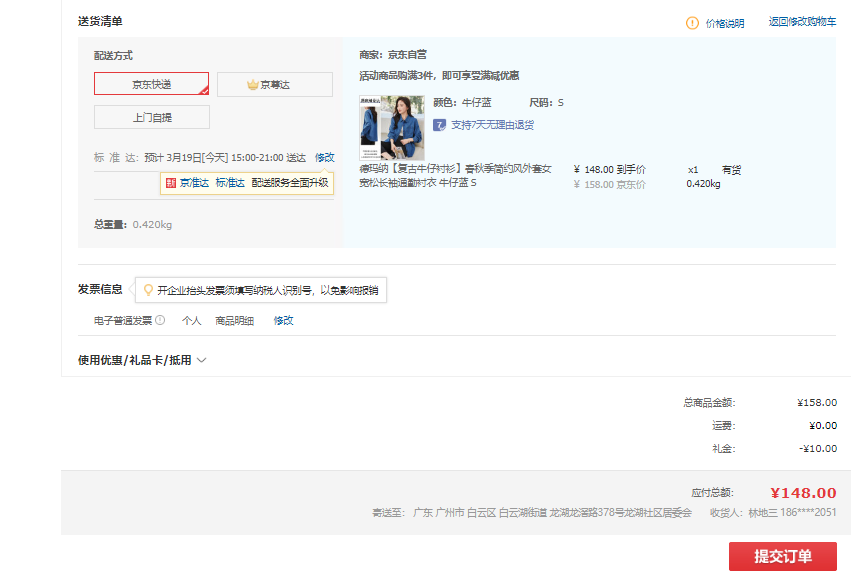Go back via 返回修改购物车
Image resolution: width=851 pixels, height=588 pixels.
[802, 22]
